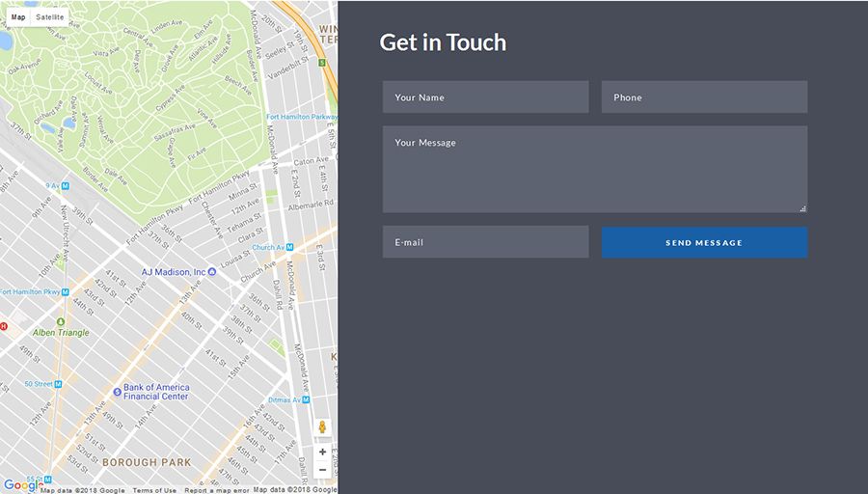Viewport: 868px width, 494px height.
Task: Switch the map to Satellite view
Action: [50, 17]
